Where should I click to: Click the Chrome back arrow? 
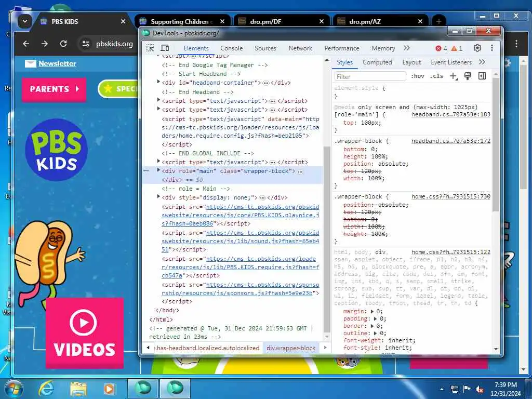coord(26,44)
